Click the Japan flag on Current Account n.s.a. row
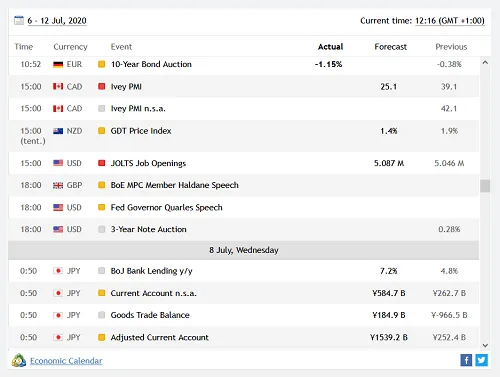This screenshot has width=500, height=377. pos(58,293)
